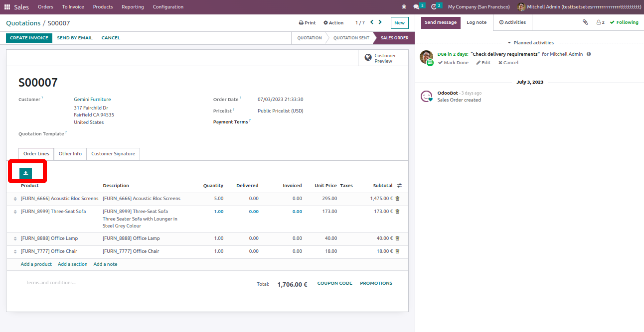Open the Gemini Furniture customer link
This screenshot has width=644, height=332.
coord(92,100)
